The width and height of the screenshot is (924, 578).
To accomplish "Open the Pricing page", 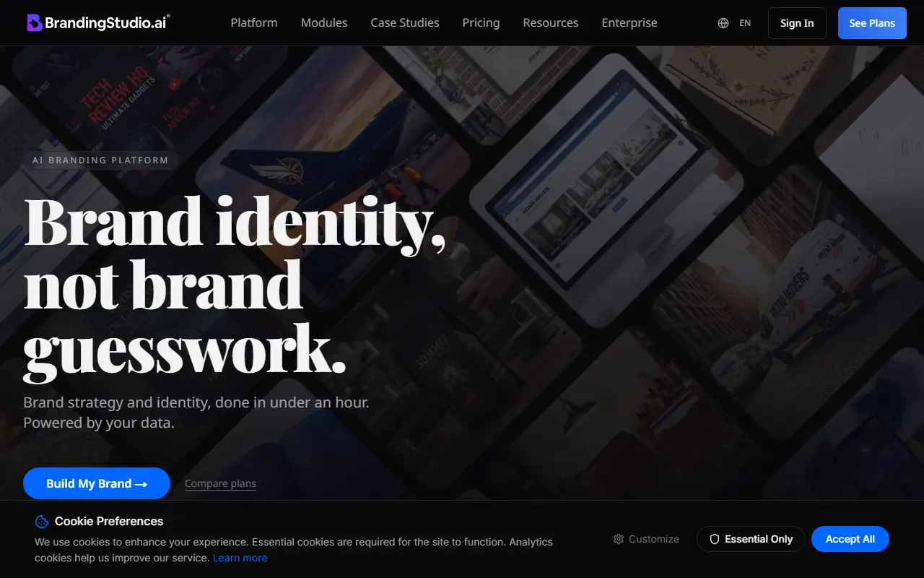I will pyautogui.click(x=481, y=23).
